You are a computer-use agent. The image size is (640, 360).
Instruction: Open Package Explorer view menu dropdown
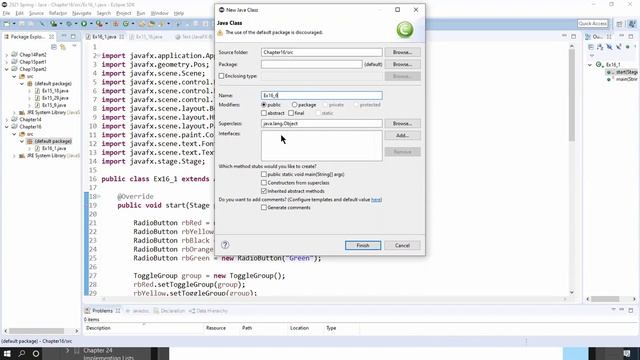74,46
